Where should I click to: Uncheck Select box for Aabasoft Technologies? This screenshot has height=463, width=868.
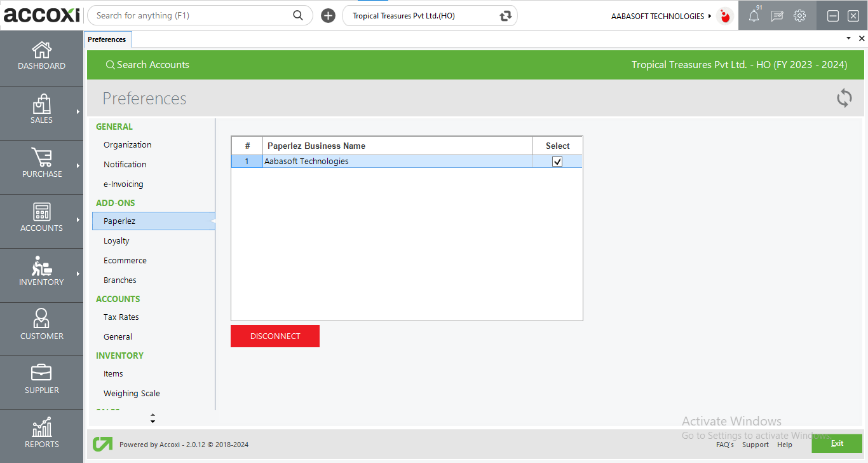557,162
